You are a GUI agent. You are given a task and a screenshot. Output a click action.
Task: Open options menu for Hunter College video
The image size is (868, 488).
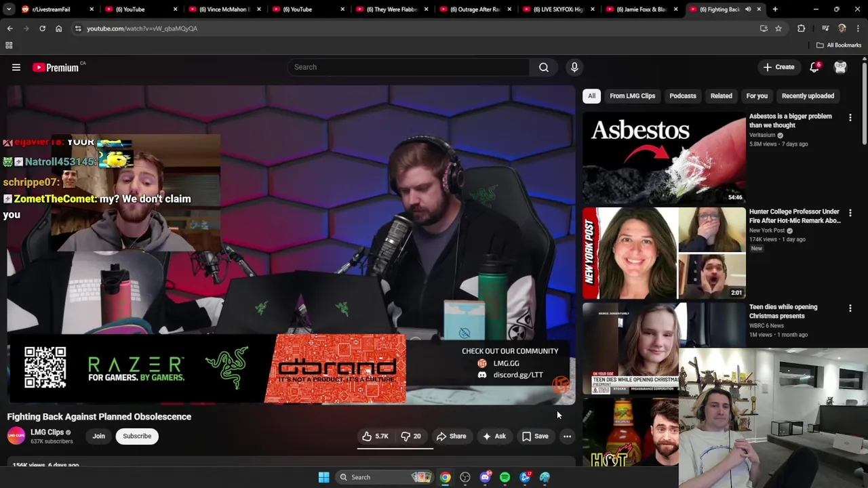pos(850,213)
